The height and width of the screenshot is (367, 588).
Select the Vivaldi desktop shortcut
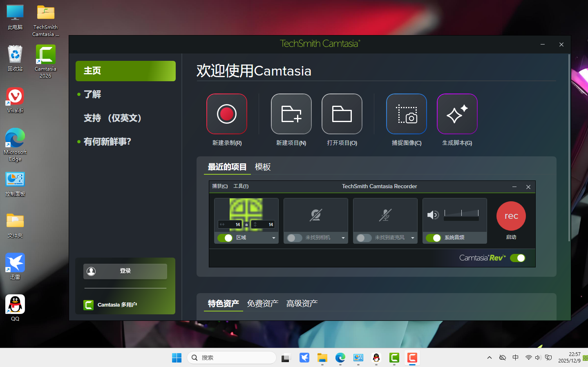tap(15, 100)
